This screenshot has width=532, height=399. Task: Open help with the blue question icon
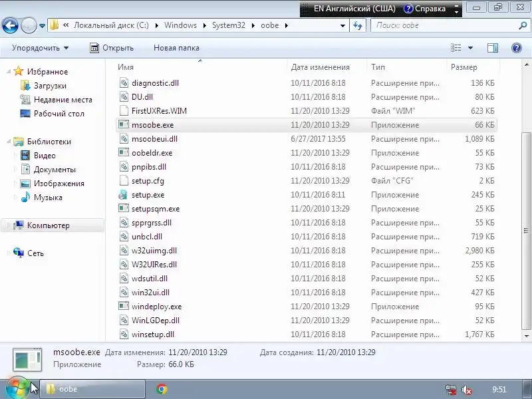(x=517, y=48)
